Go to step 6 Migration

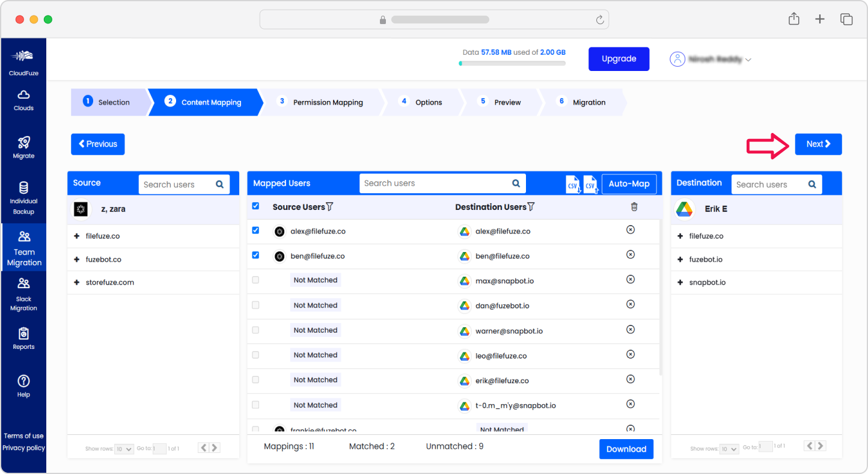tap(583, 102)
